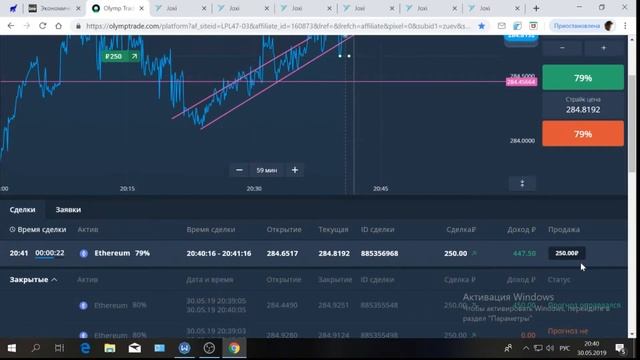Open Windows taskbar search
This screenshot has width=640, height=360.
36,348
